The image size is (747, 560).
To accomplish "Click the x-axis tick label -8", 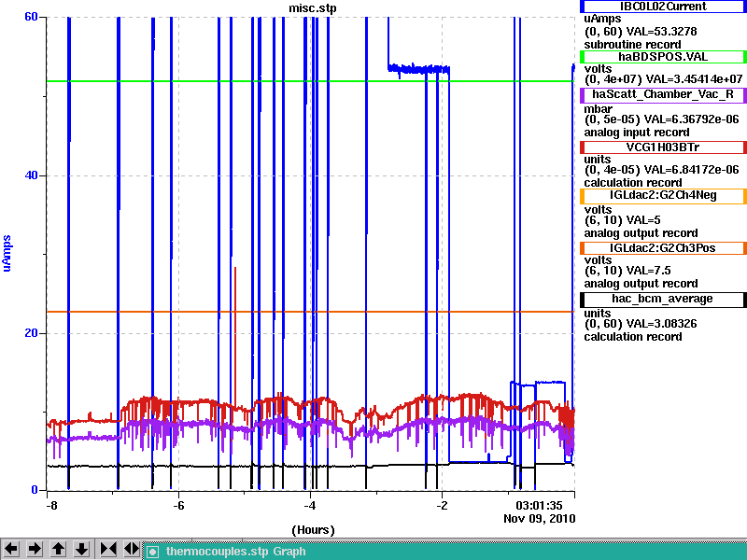I will coord(51,505).
